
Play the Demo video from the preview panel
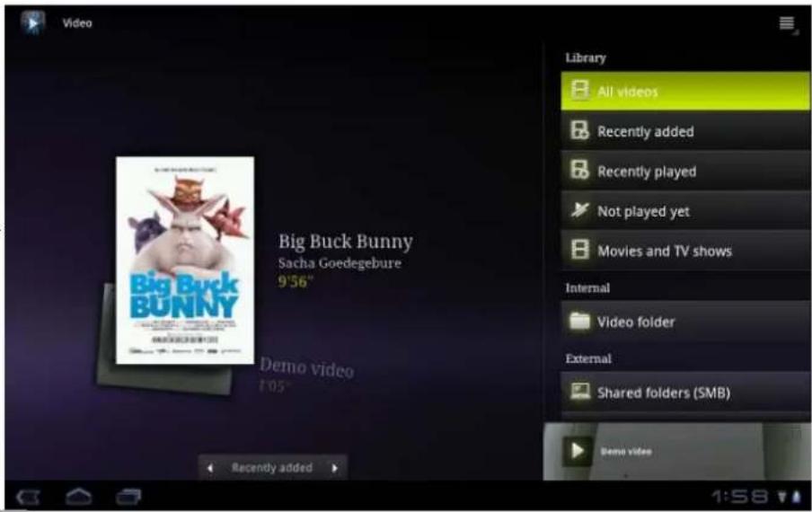tap(577, 451)
